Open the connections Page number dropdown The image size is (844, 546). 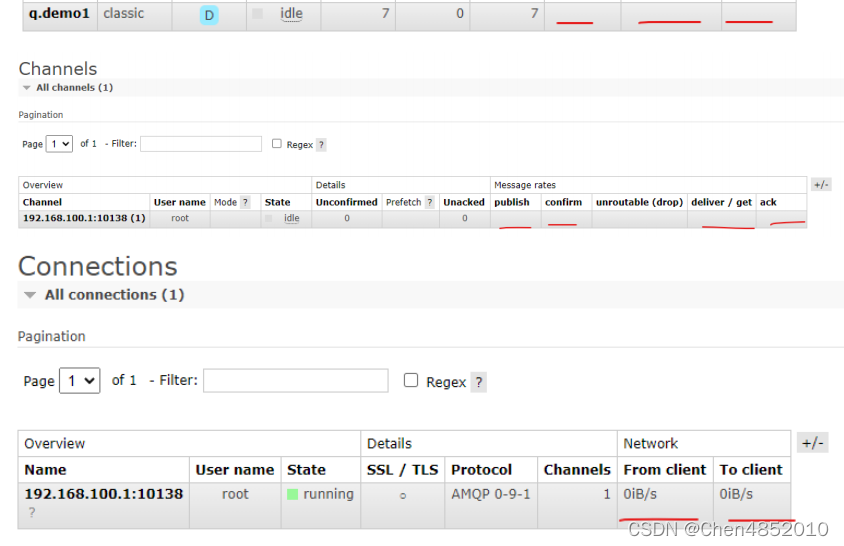[x=80, y=381]
